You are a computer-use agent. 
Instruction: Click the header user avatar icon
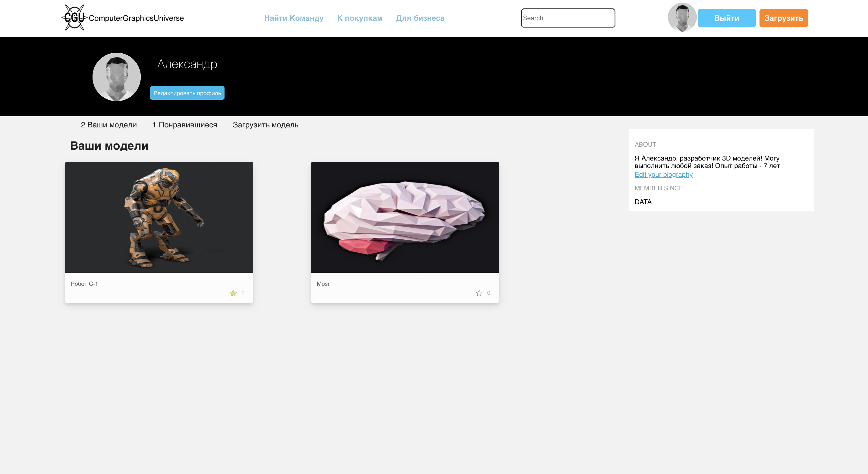tap(682, 17)
